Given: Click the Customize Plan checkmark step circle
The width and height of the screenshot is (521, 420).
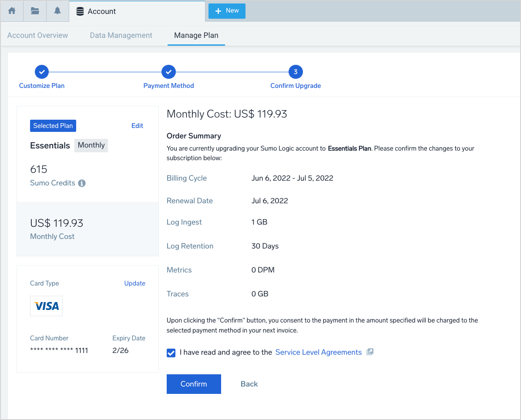Looking at the screenshot, I should coord(42,72).
